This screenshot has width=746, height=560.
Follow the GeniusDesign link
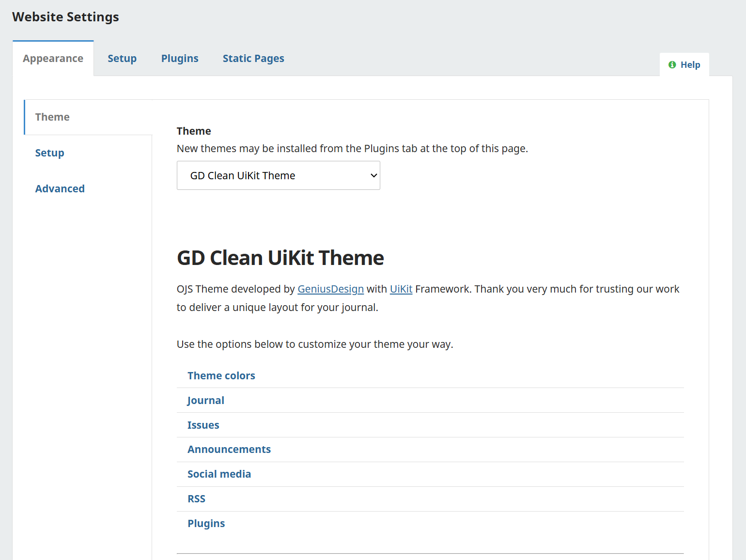pos(330,289)
